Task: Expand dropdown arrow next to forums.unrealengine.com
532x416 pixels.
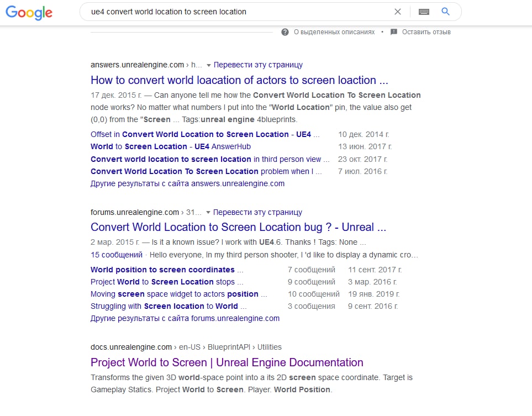Action: pyautogui.click(x=208, y=212)
